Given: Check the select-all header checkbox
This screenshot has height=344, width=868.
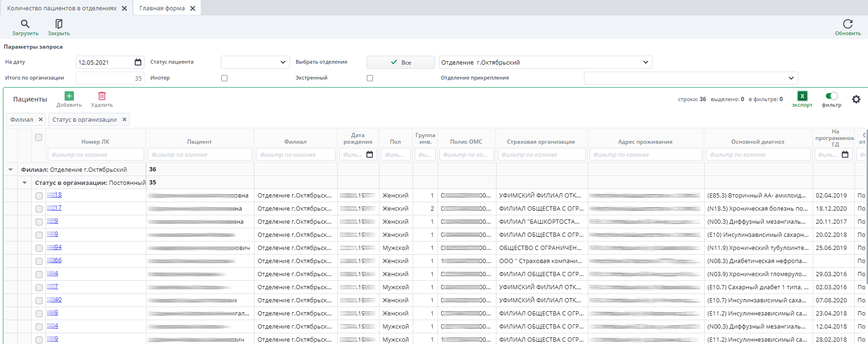Looking at the screenshot, I should [x=39, y=137].
